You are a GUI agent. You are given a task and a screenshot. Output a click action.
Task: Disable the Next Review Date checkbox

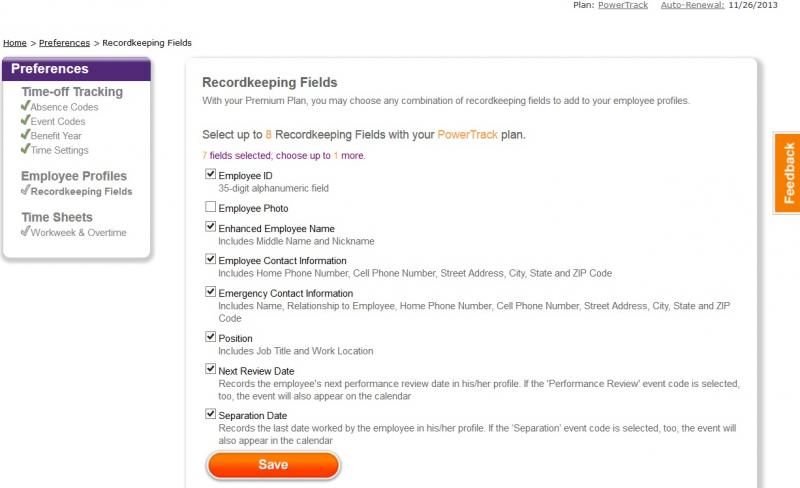pos(210,369)
